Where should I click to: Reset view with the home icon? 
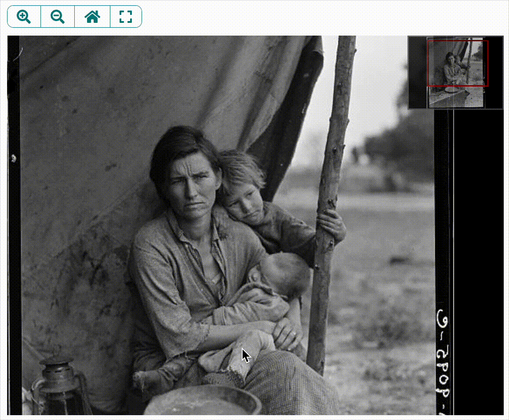(x=92, y=17)
